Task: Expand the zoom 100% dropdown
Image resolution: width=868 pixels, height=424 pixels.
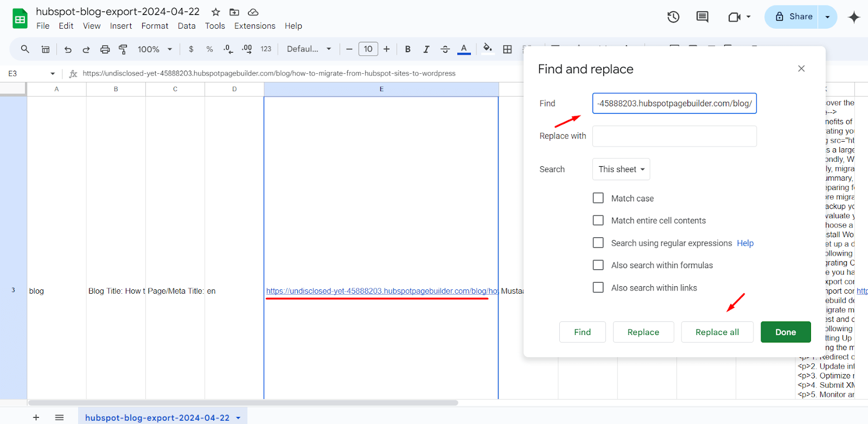Action: click(x=155, y=49)
